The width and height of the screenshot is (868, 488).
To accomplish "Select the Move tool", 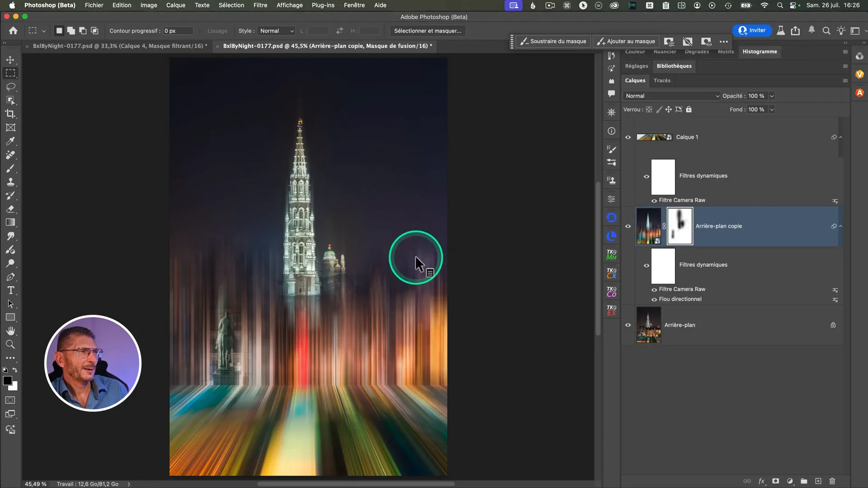I will point(10,60).
